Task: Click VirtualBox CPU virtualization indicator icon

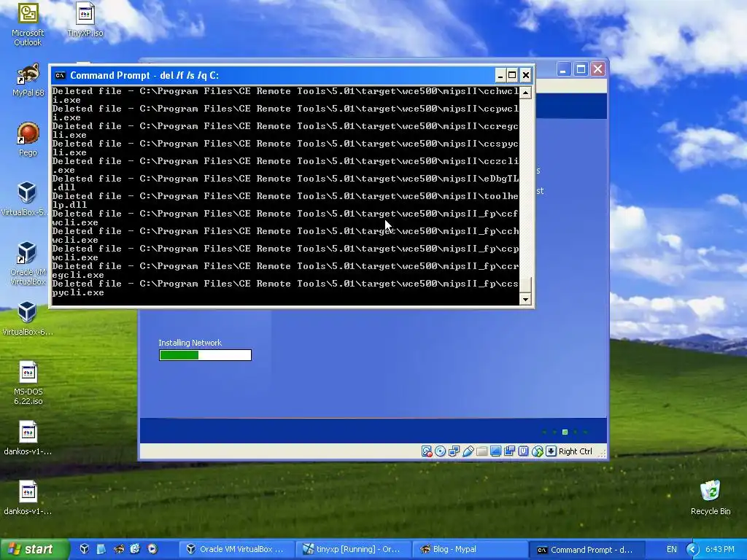Action: point(523,451)
